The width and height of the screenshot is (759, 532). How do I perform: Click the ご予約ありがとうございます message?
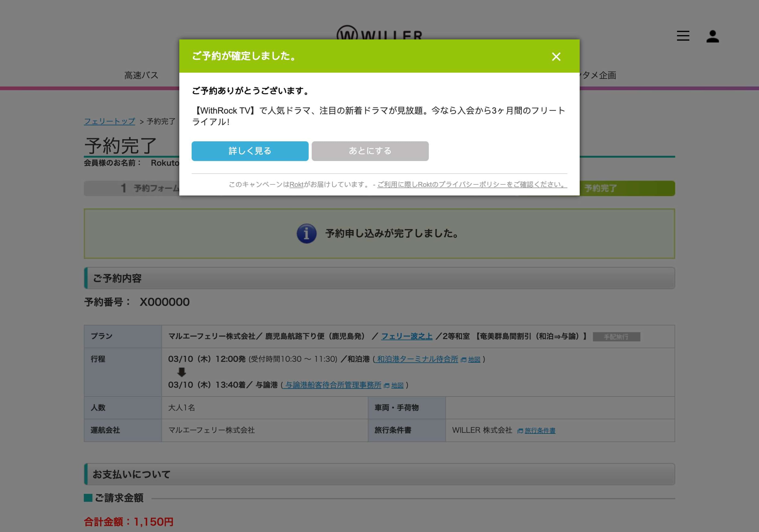tap(250, 91)
